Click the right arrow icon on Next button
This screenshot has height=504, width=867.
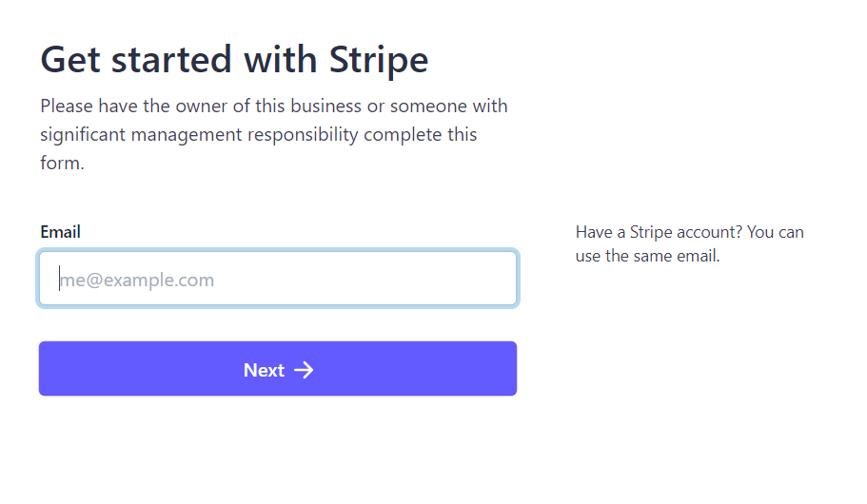coord(304,370)
